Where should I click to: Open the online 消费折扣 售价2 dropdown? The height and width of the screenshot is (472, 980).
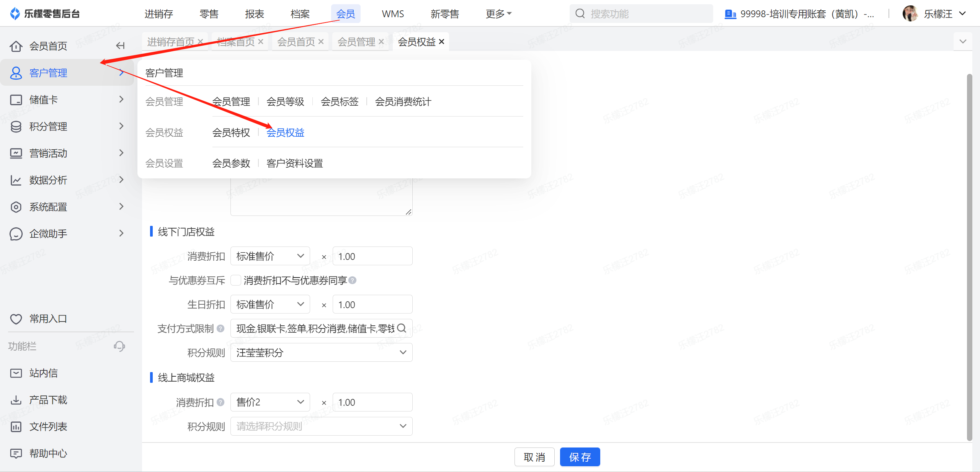270,402
